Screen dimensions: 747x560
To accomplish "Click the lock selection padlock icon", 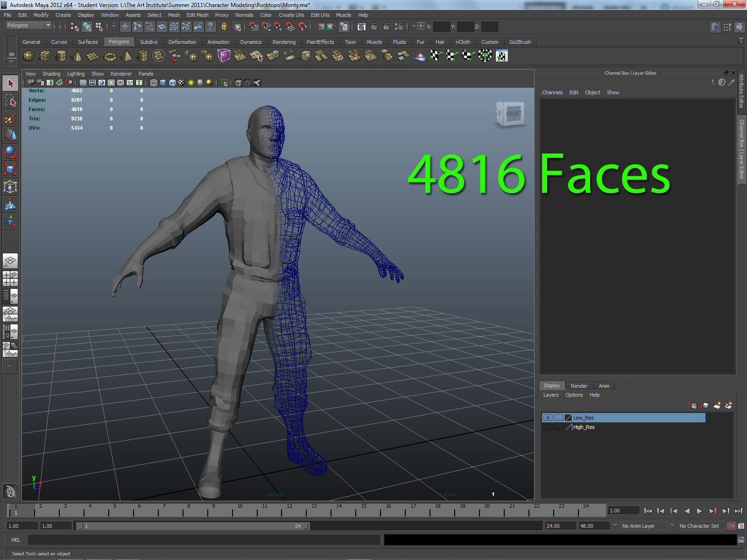I will (x=224, y=27).
